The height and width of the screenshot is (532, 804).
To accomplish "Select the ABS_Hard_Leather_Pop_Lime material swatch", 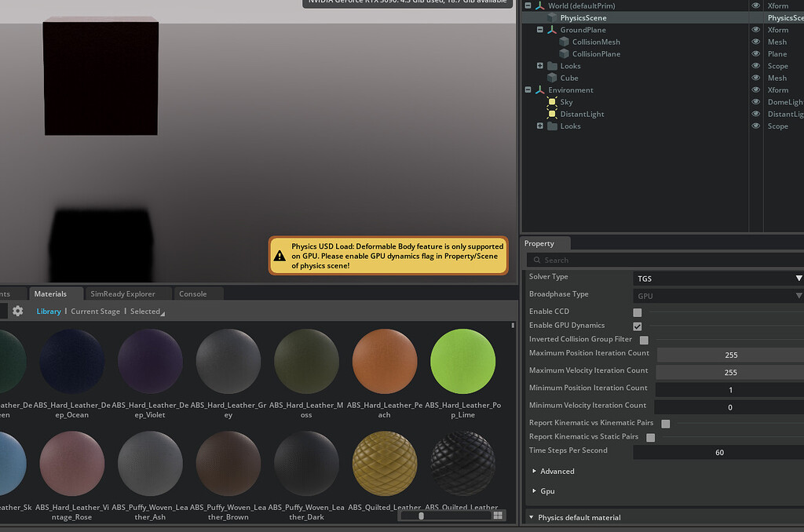I will 462,361.
